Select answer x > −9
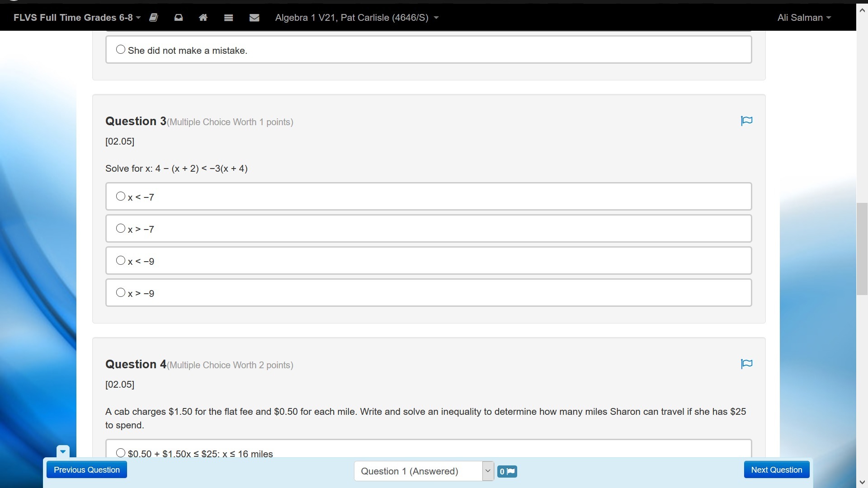The width and height of the screenshot is (868, 488). 121,292
